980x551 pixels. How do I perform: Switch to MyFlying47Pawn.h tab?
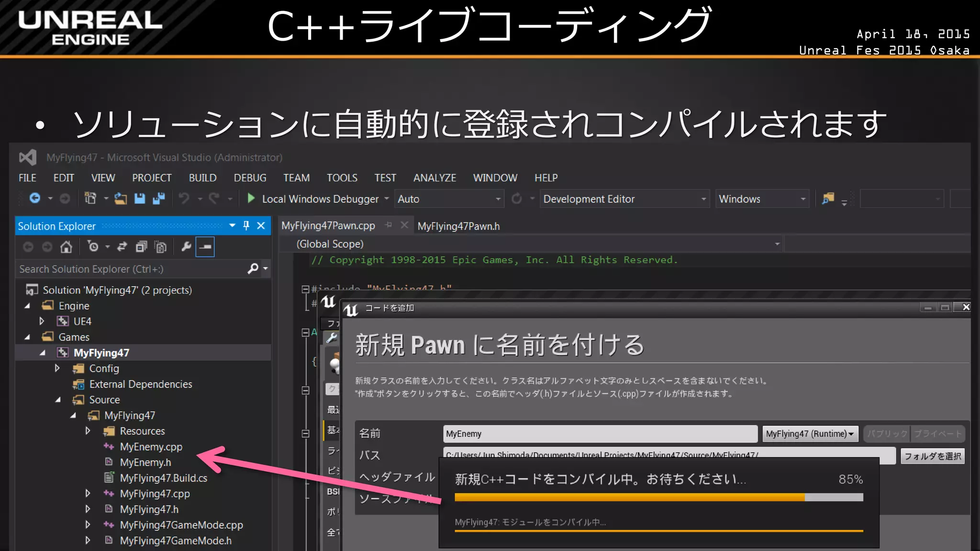(x=458, y=226)
